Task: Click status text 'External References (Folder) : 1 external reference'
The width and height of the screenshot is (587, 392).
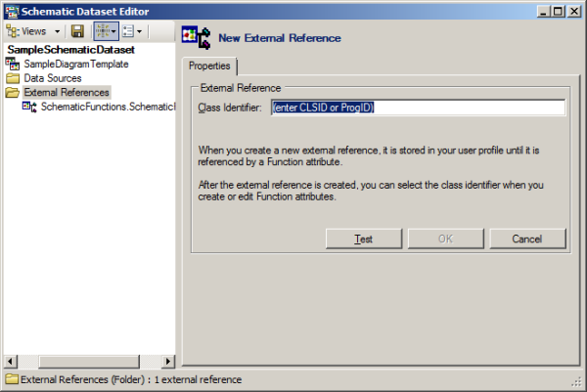Action: [131, 379]
